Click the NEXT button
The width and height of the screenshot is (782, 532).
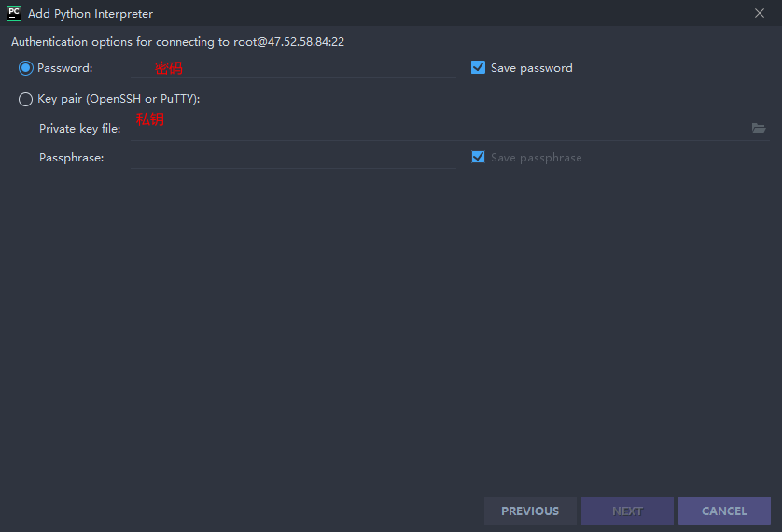[x=627, y=511]
